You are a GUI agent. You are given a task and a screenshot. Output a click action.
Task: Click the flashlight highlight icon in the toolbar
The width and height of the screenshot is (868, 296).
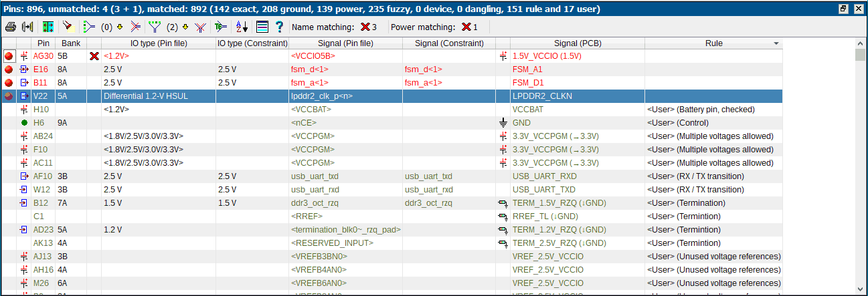click(x=67, y=27)
